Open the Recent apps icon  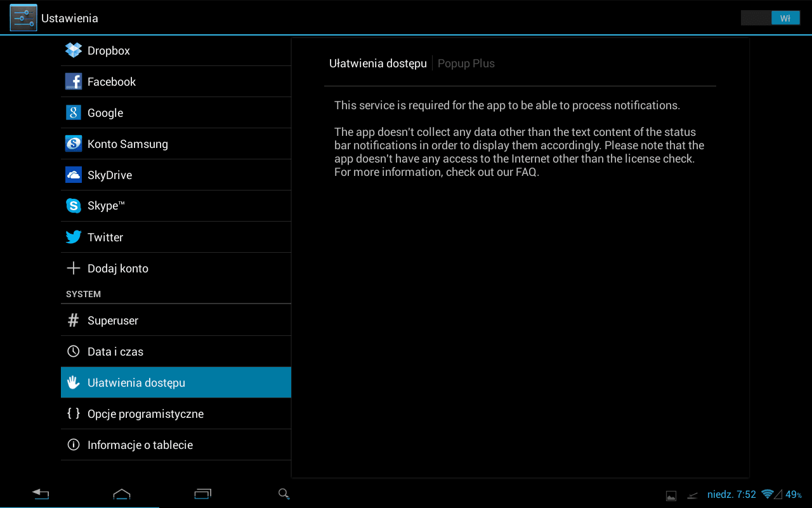pos(203,494)
